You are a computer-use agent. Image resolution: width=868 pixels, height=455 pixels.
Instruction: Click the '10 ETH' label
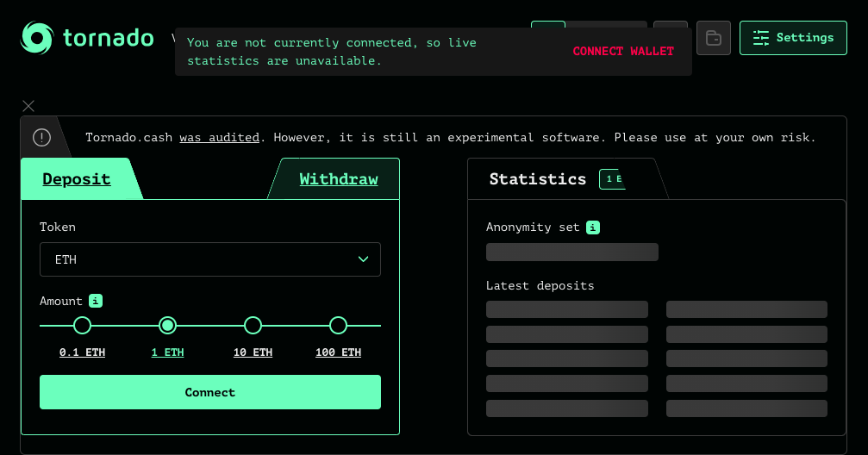(x=253, y=352)
